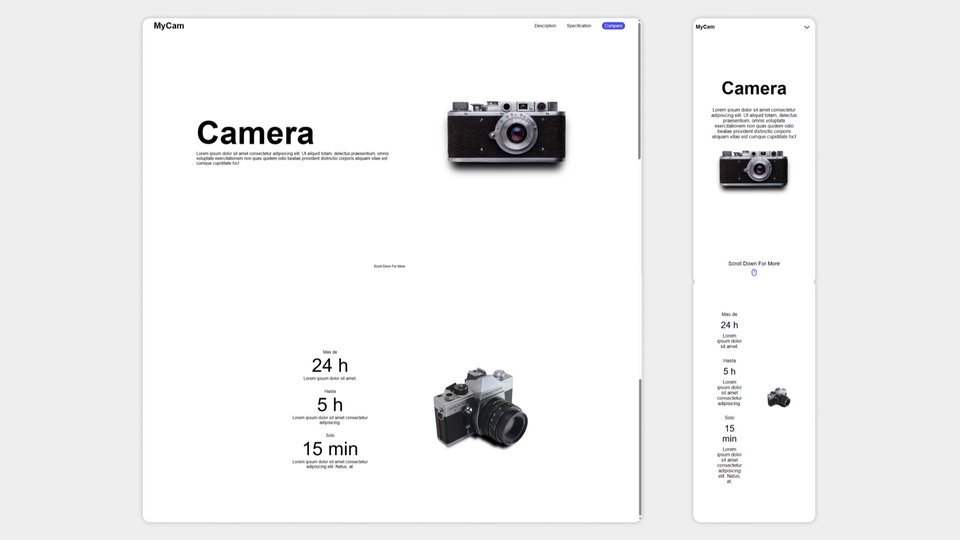Viewport: 960px width, 540px height.
Task: Click the scroll mouse icon in mobile preview
Action: point(754,272)
